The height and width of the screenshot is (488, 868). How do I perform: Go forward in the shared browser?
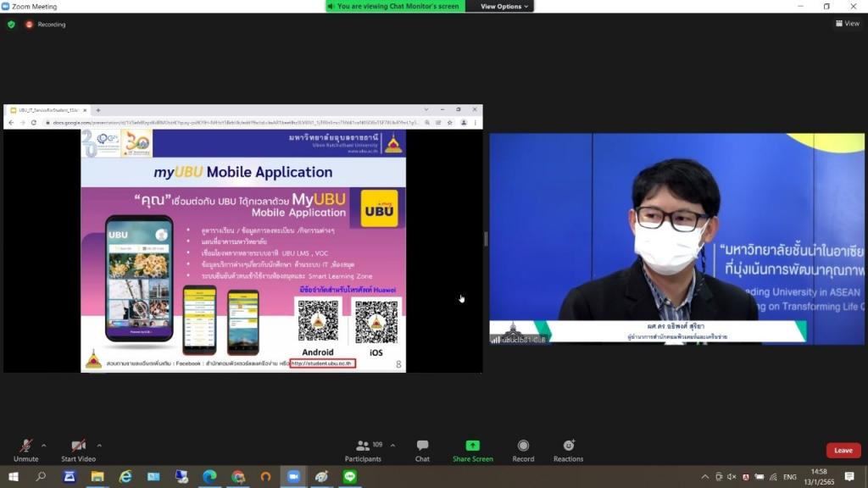(23, 122)
